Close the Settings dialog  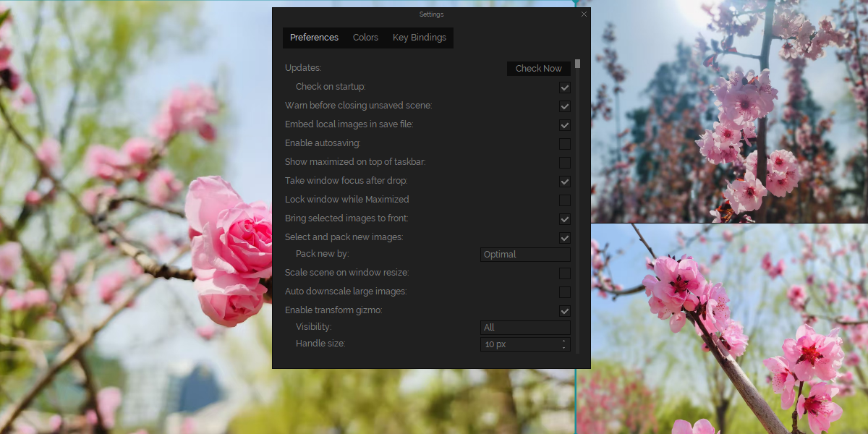pyautogui.click(x=584, y=14)
